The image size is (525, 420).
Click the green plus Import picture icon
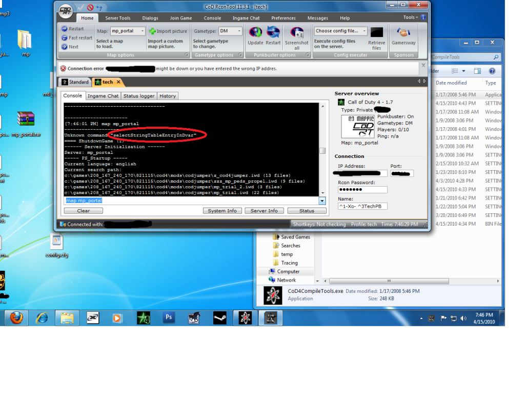coord(152,31)
